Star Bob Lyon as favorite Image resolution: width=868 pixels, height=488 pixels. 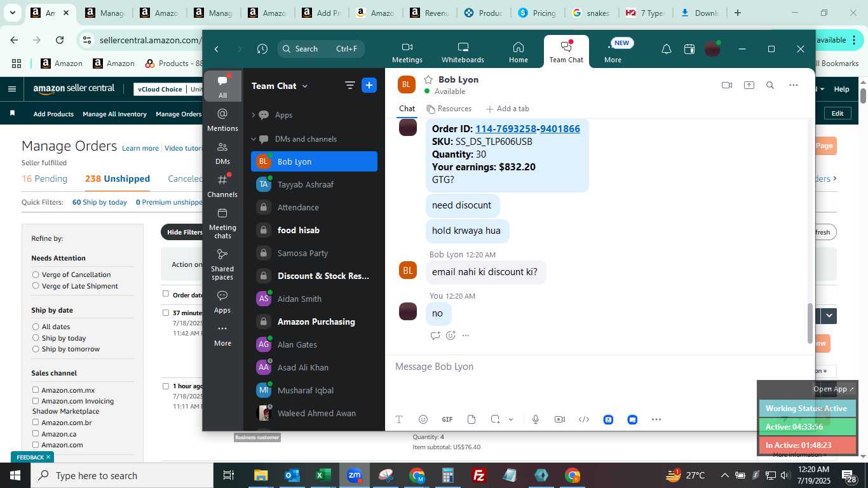(x=428, y=79)
